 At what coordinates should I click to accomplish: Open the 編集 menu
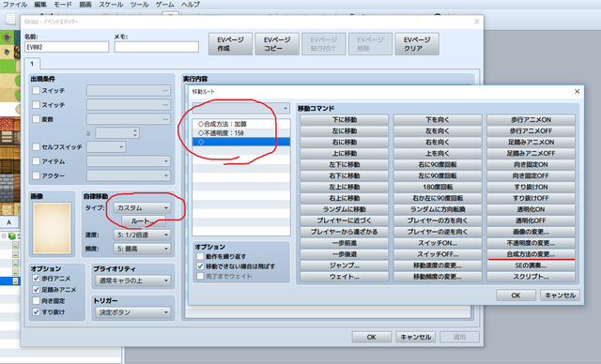coord(40,5)
